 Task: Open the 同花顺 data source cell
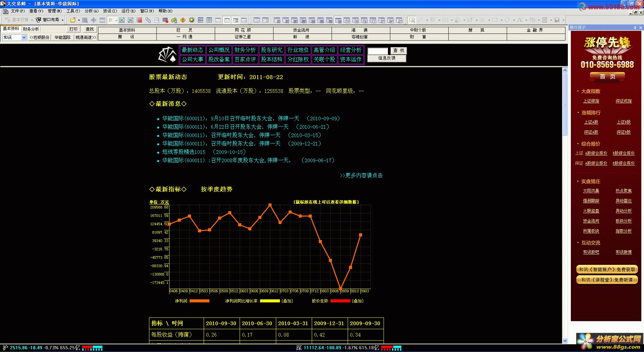[x=244, y=30]
